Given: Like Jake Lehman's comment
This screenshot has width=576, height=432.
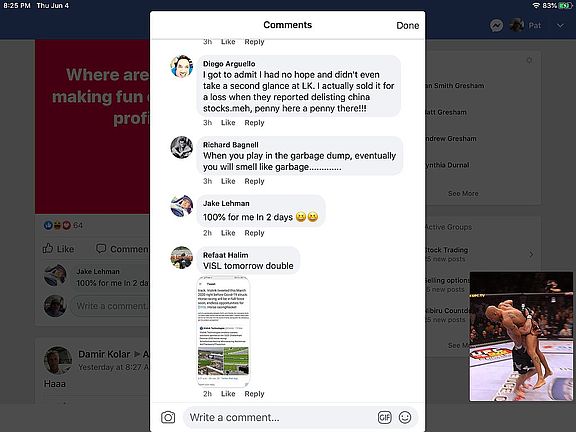Looking at the screenshot, I should 228,233.
